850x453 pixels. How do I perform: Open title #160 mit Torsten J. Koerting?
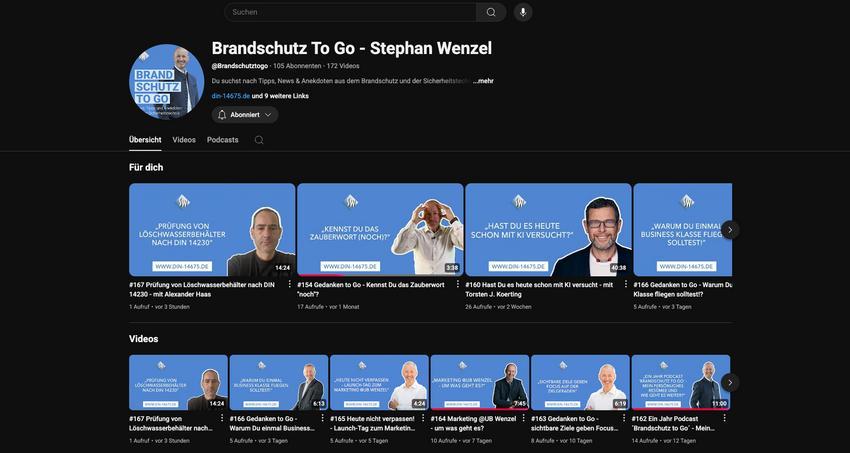click(x=539, y=289)
